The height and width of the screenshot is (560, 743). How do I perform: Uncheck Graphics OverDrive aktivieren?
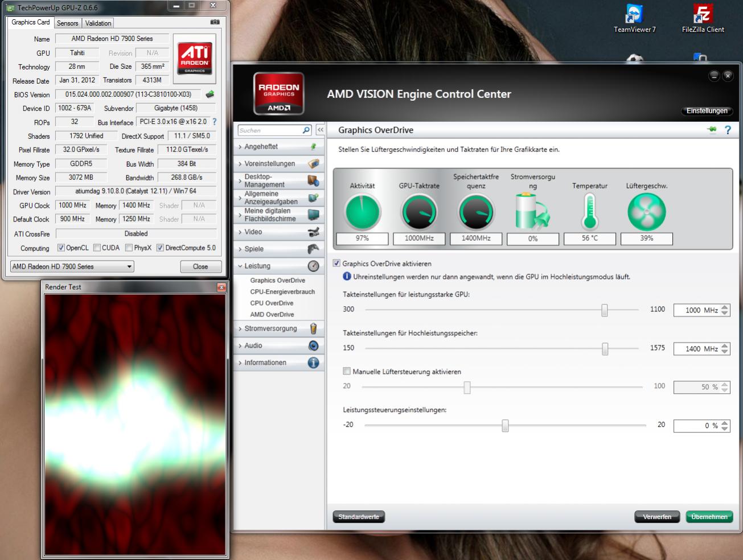[336, 263]
